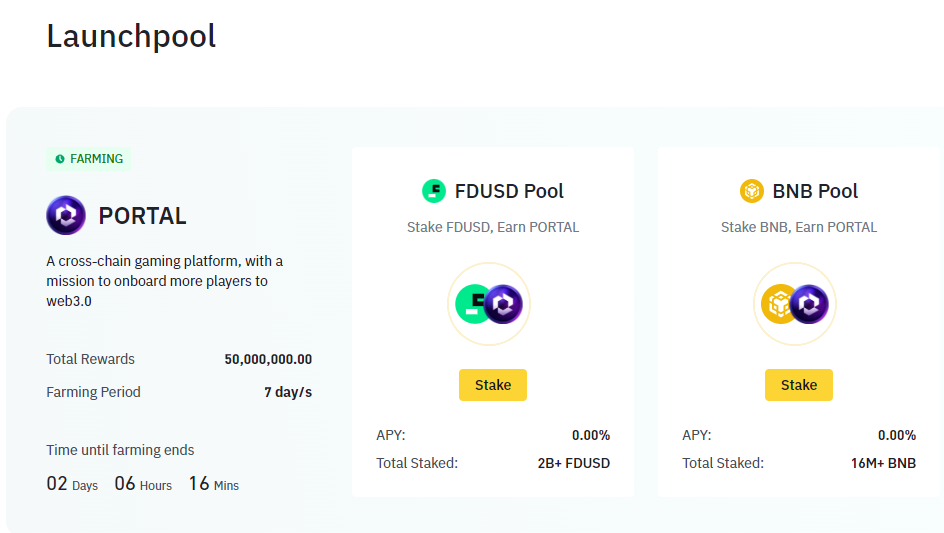Click the '06 Hours' countdown value
The width and height of the screenshot is (944, 533).
coord(143,484)
